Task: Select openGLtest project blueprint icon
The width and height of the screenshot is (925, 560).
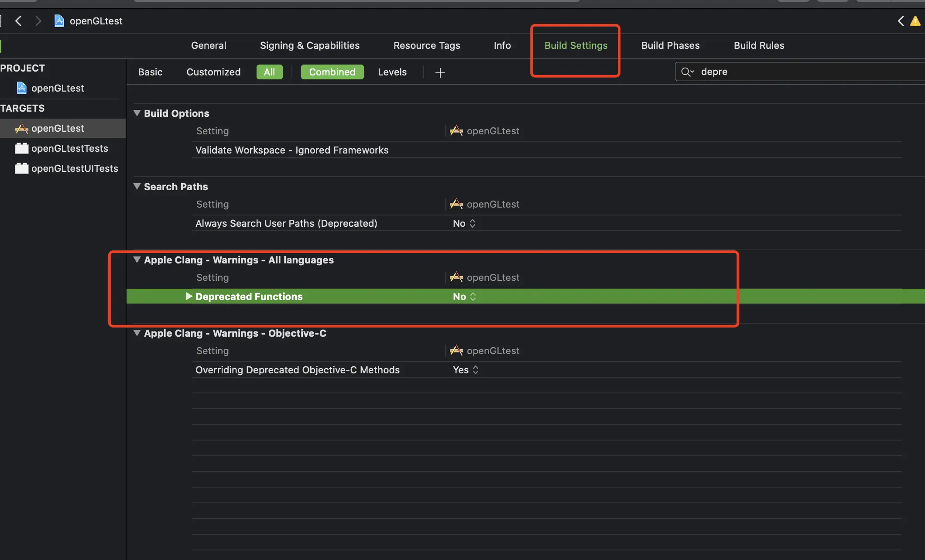Action: pyautogui.click(x=22, y=88)
